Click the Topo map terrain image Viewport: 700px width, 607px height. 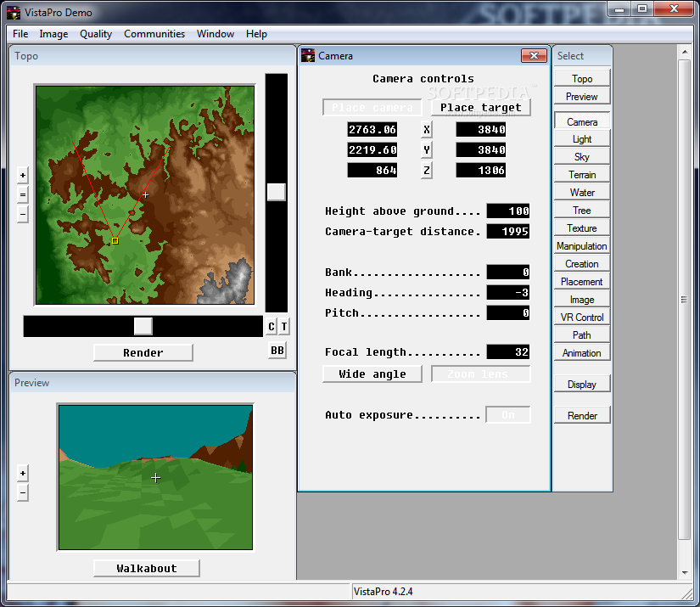pyautogui.click(x=145, y=194)
